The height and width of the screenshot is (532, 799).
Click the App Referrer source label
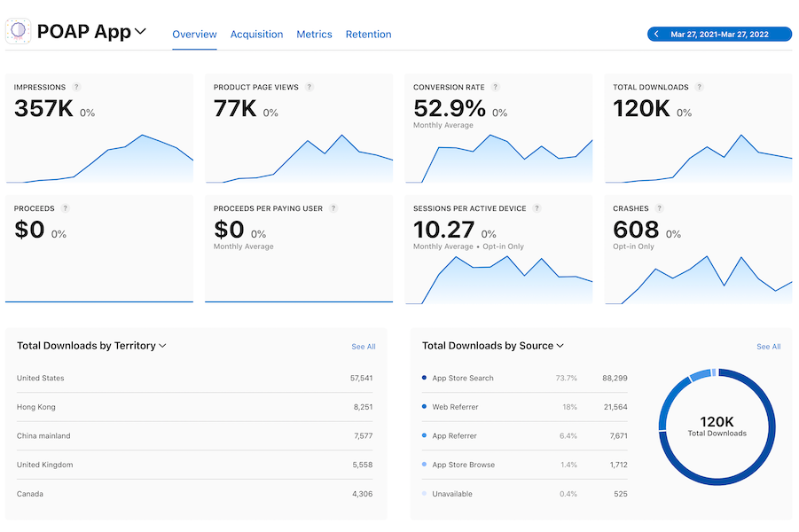pyautogui.click(x=455, y=435)
